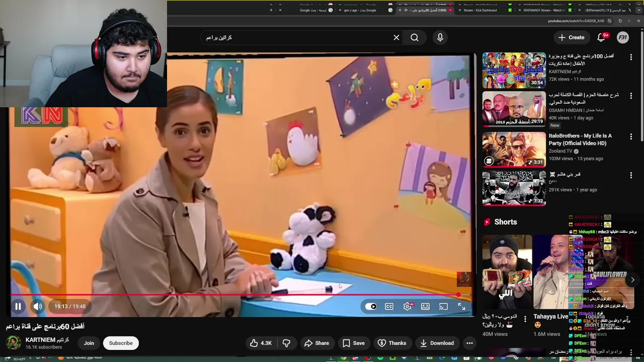Start voice search with microphone icon
This screenshot has height=362, width=644.
pos(440,37)
